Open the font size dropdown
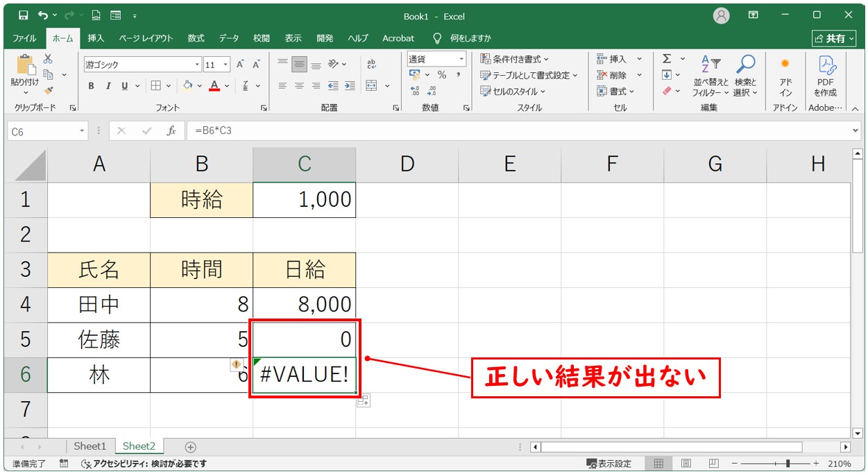 227,65
